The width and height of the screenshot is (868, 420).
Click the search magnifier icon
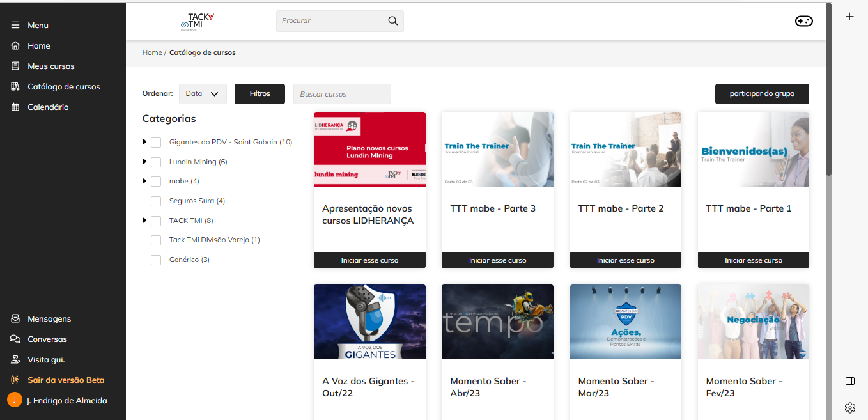click(x=392, y=20)
